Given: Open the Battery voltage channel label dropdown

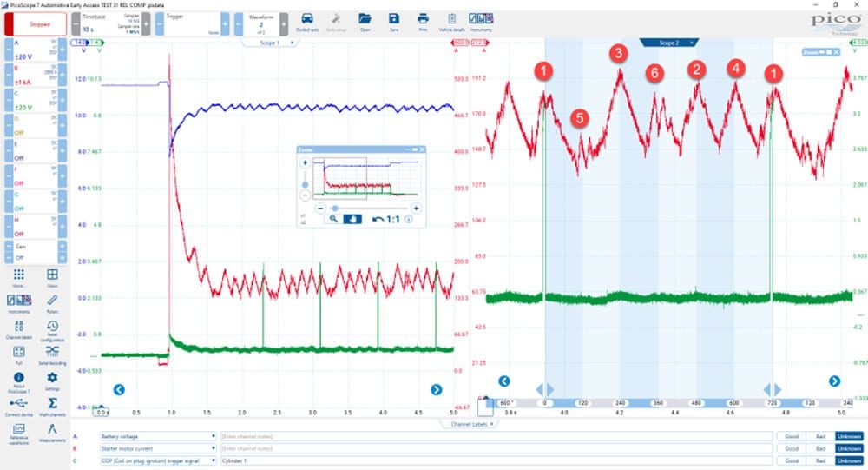Looking at the screenshot, I should (158, 436).
